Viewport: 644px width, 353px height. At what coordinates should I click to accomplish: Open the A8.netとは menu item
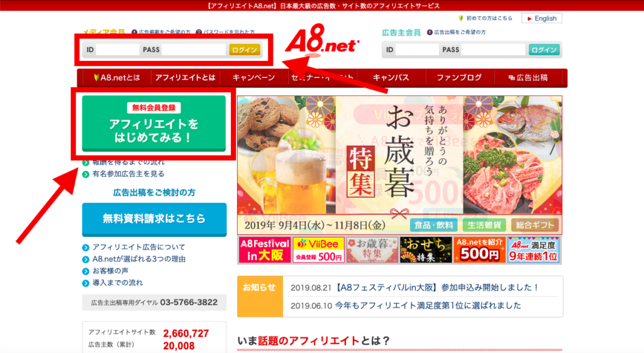pyautogui.click(x=117, y=77)
